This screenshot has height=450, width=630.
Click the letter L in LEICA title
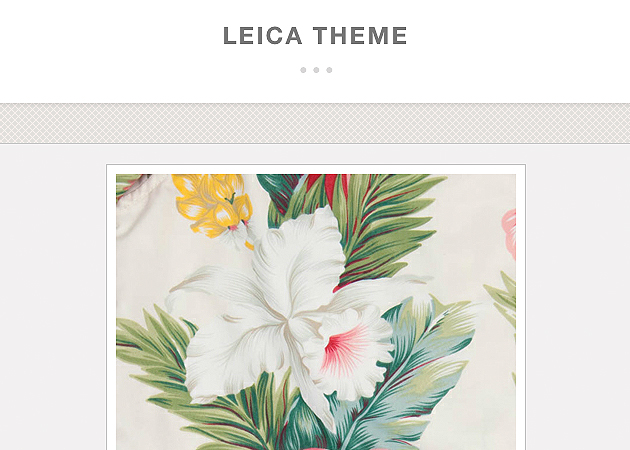click(230, 35)
